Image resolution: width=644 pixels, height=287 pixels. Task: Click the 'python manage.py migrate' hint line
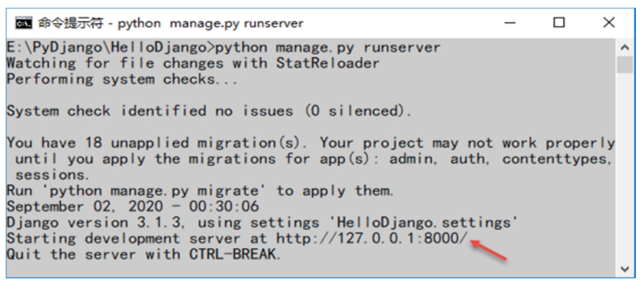(200, 191)
